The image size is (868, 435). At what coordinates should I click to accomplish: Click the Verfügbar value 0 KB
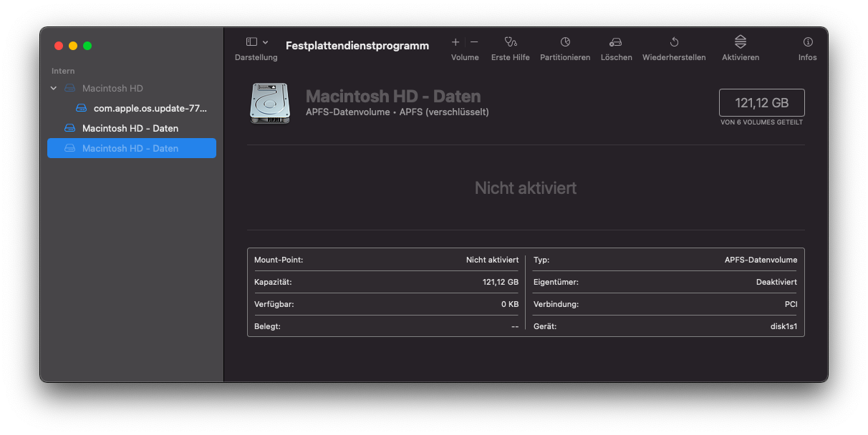click(510, 304)
